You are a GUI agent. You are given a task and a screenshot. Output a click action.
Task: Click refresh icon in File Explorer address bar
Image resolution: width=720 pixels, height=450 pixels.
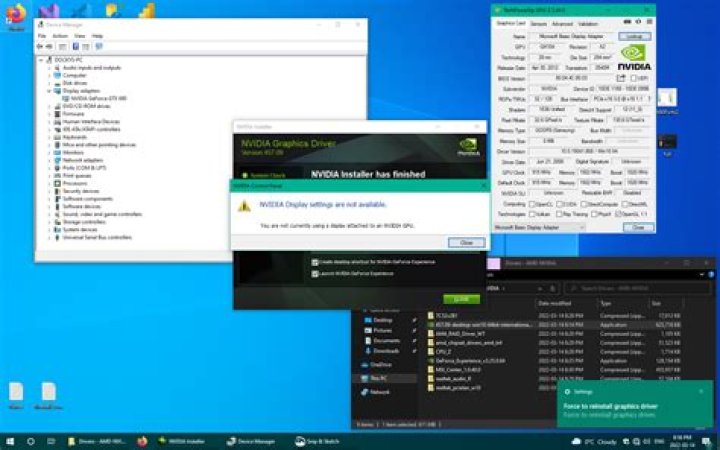553,288
